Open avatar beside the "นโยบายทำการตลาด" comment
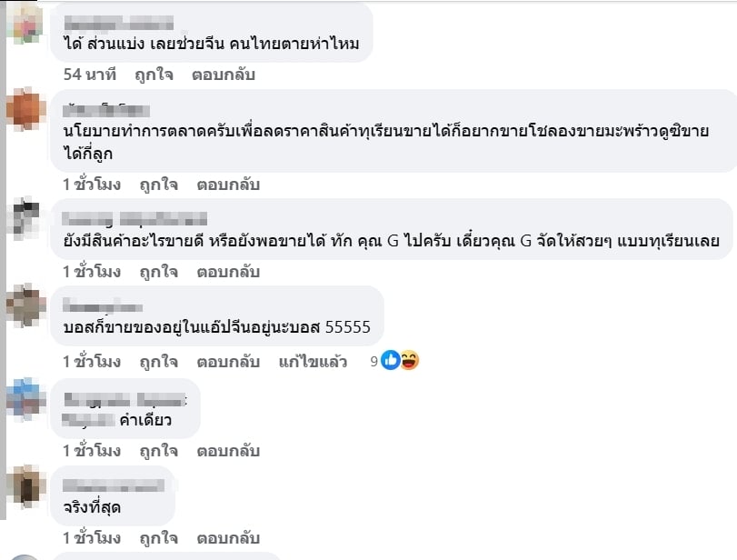The height and width of the screenshot is (560, 737). pos(25,109)
